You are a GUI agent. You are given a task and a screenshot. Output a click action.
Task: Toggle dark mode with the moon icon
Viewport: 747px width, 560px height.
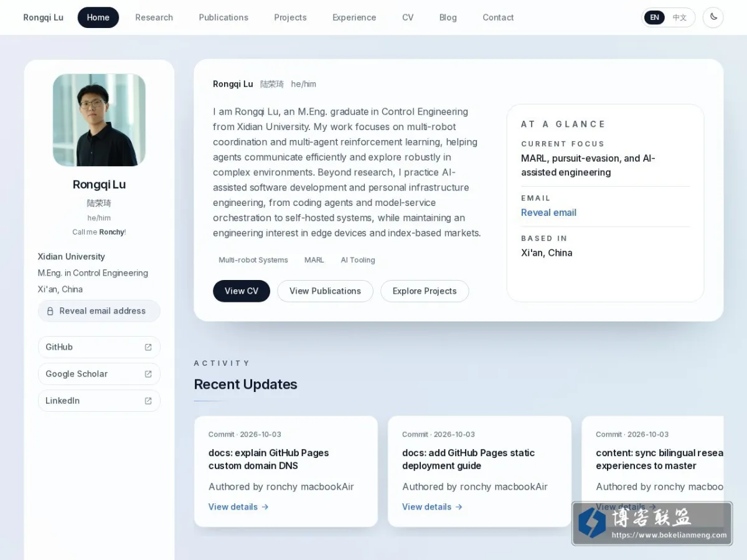point(713,17)
